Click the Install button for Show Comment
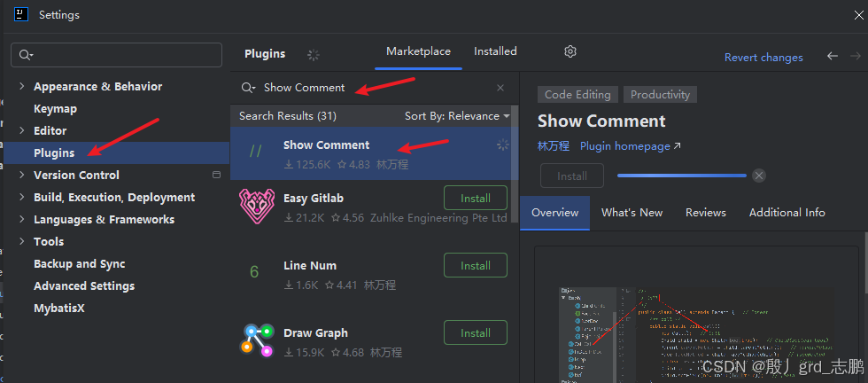The width and height of the screenshot is (868, 383). click(x=572, y=176)
